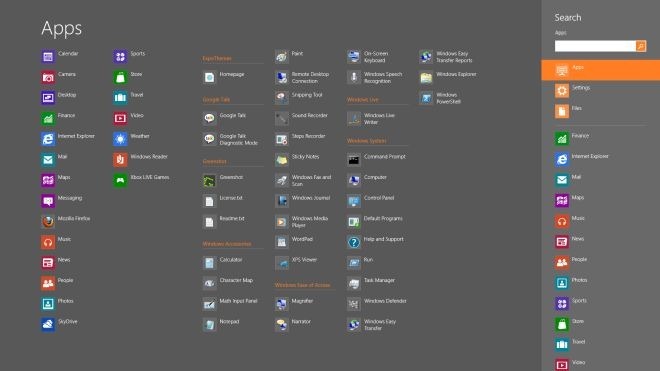
Task: Open the Command Prompt icon
Action: 354,160
